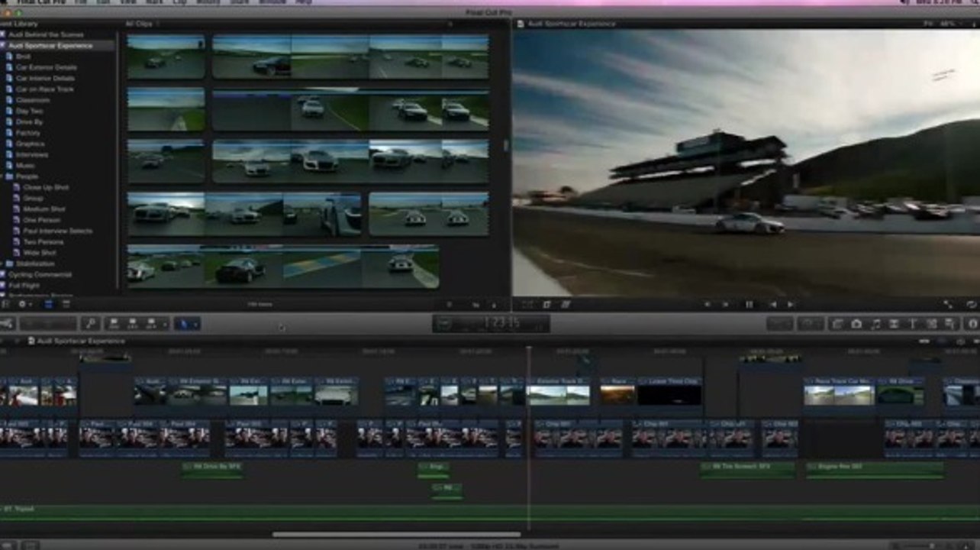This screenshot has height=550, width=980.
Task: Show the Effects browser in the toolbar
Action: tap(837, 324)
